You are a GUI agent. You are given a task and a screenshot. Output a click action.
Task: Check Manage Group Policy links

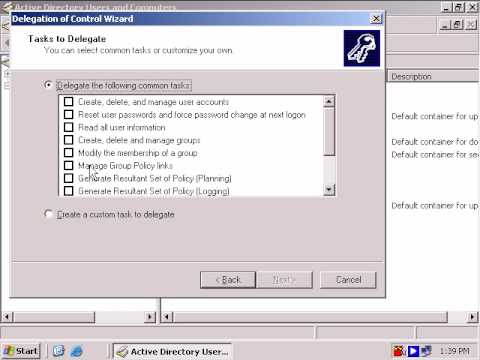[69, 165]
